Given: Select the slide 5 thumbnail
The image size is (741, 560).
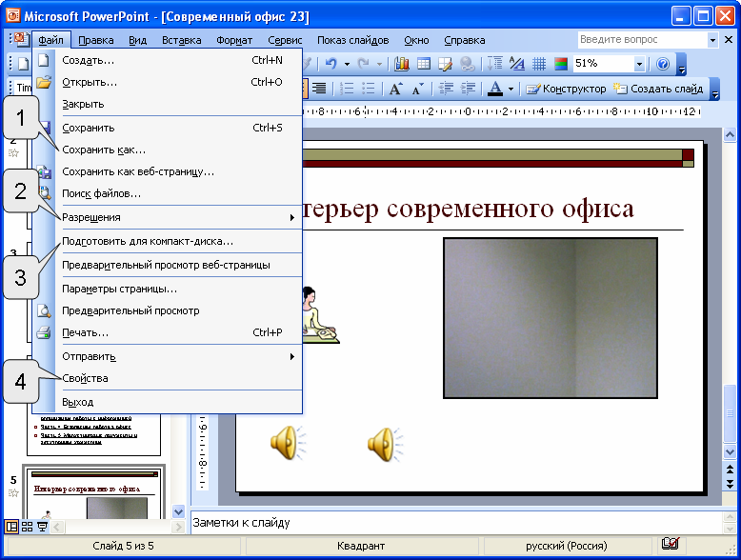Looking at the screenshot, I should pyautogui.click(x=93, y=492).
